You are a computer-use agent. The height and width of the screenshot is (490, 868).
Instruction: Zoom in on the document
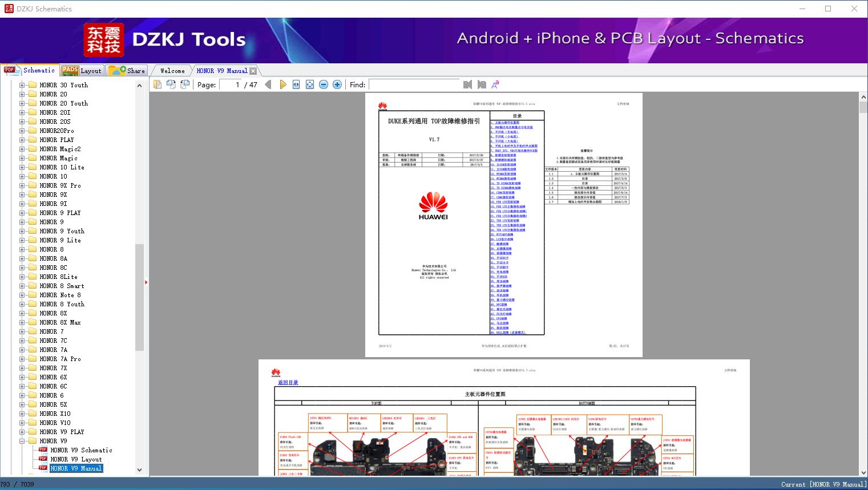point(337,84)
